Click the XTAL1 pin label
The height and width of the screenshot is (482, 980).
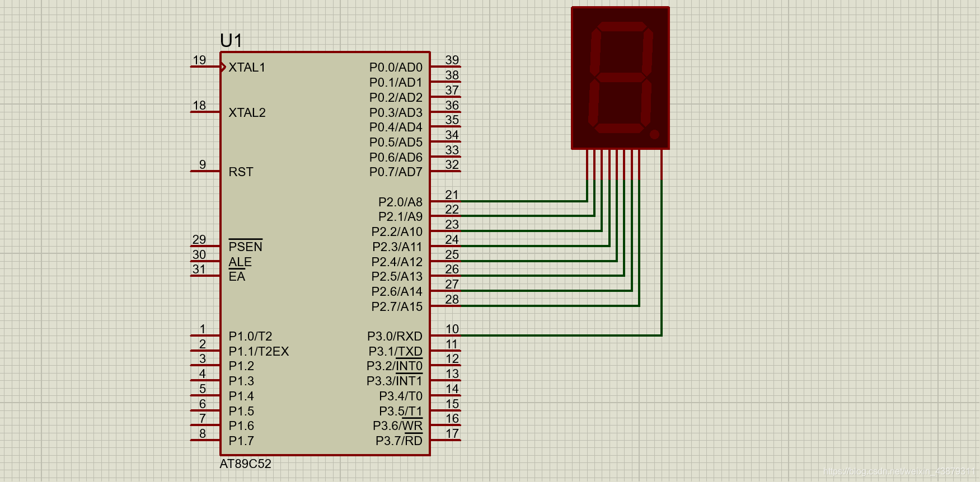pyautogui.click(x=247, y=67)
